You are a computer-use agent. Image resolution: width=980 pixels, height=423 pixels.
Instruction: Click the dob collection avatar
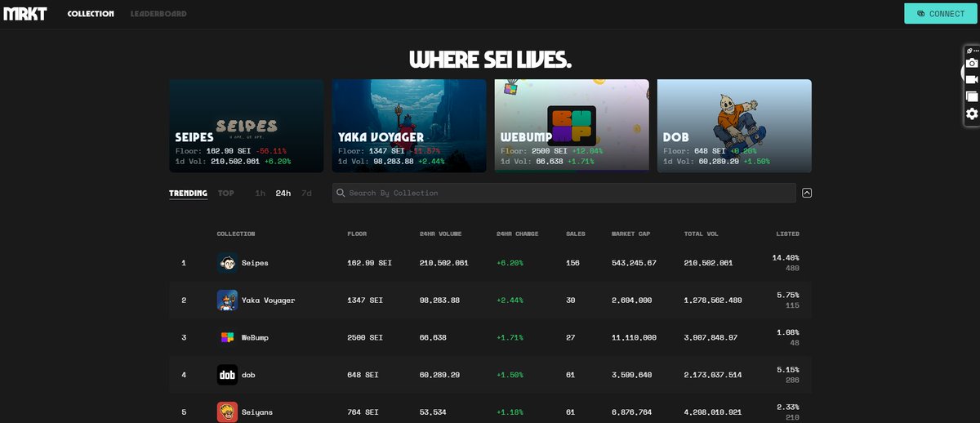tap(227, 375)
